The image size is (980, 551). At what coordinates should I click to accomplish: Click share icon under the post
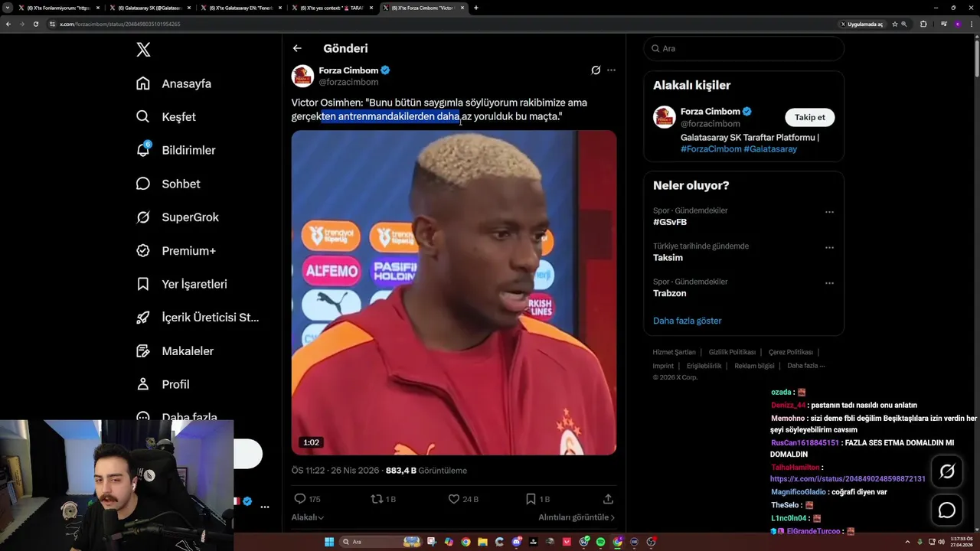608,499
